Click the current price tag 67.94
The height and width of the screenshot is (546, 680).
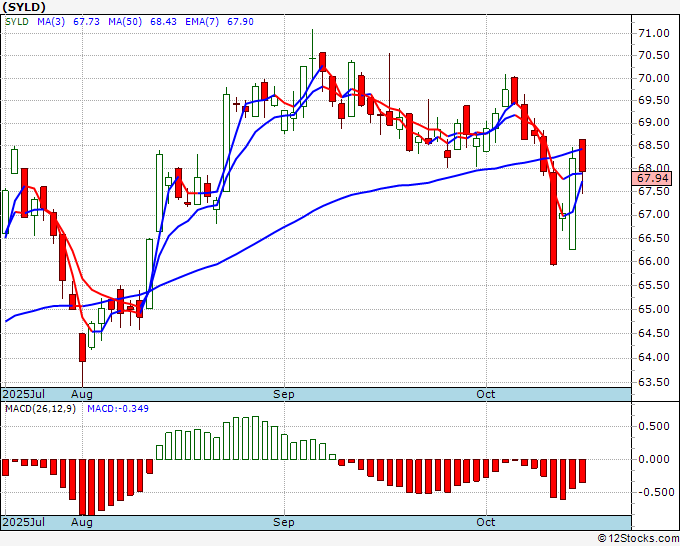click(652, 178)
